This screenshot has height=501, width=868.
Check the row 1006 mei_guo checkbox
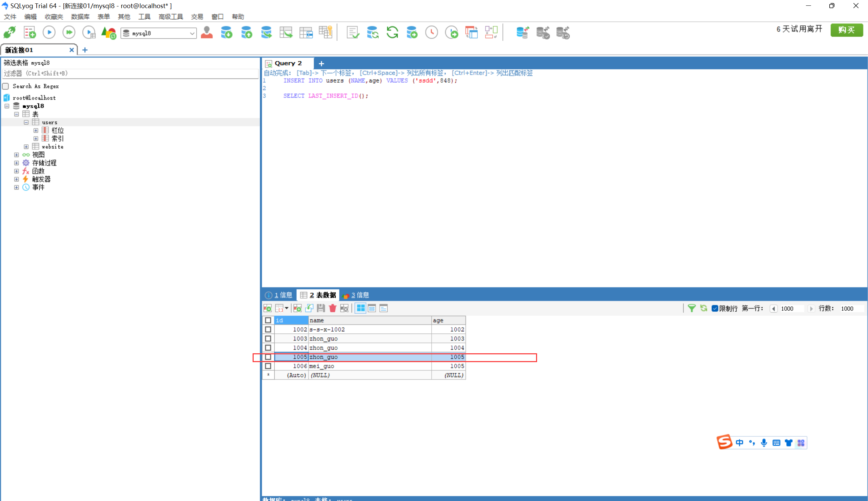(268, 366)
